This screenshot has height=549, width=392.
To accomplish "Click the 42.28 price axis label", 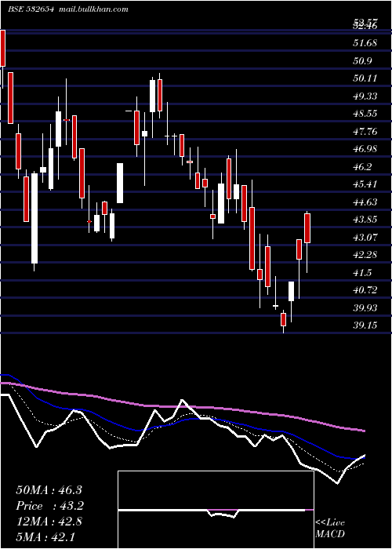I will pyautogui.click(x=365, y=255).
